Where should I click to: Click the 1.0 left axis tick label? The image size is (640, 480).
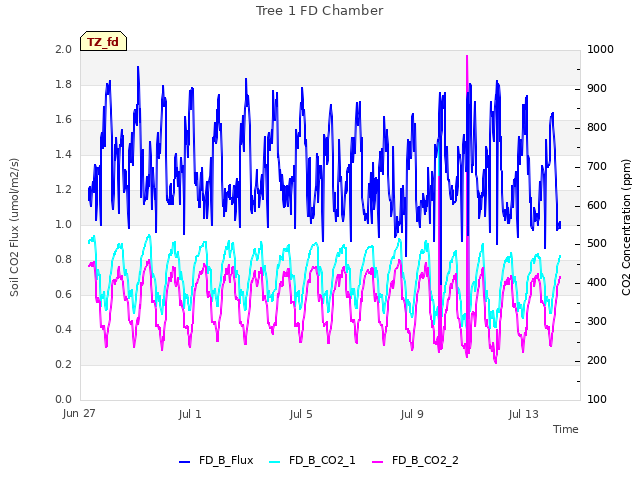[64, 224]
